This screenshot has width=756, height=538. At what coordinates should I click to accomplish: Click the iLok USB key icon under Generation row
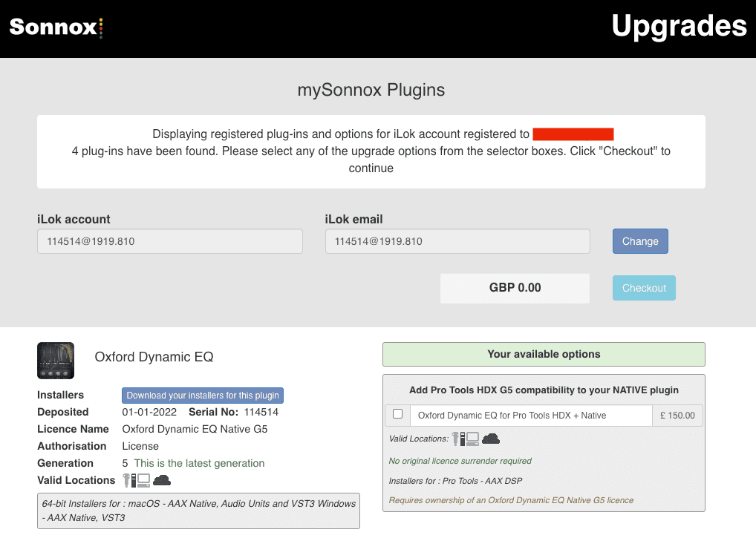pos(127,480)
